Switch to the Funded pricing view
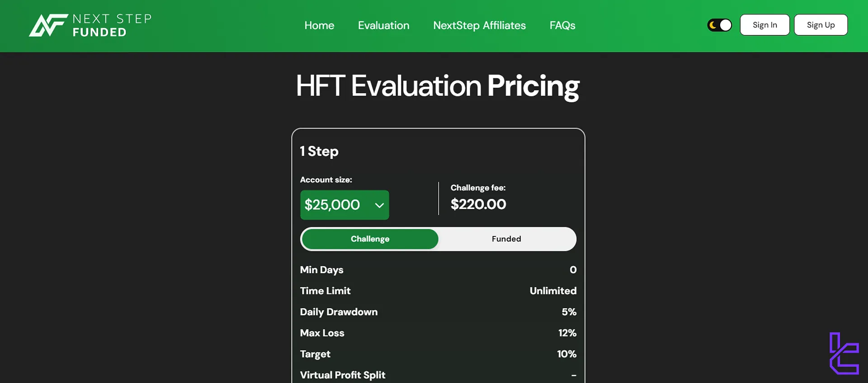 [x=506, y=239]
